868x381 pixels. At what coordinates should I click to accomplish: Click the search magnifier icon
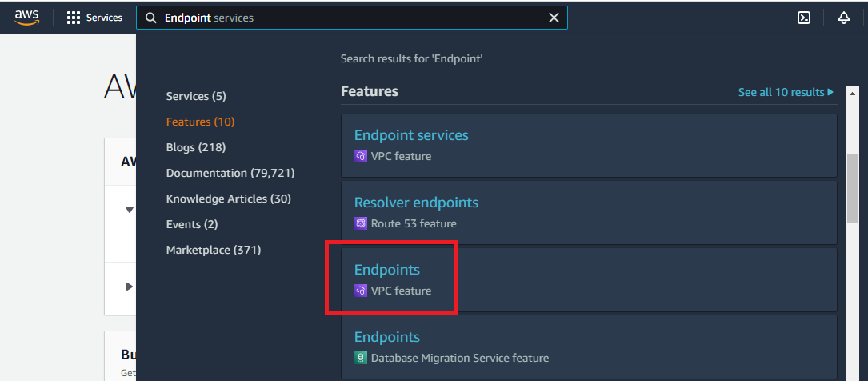tap(150, 18)
